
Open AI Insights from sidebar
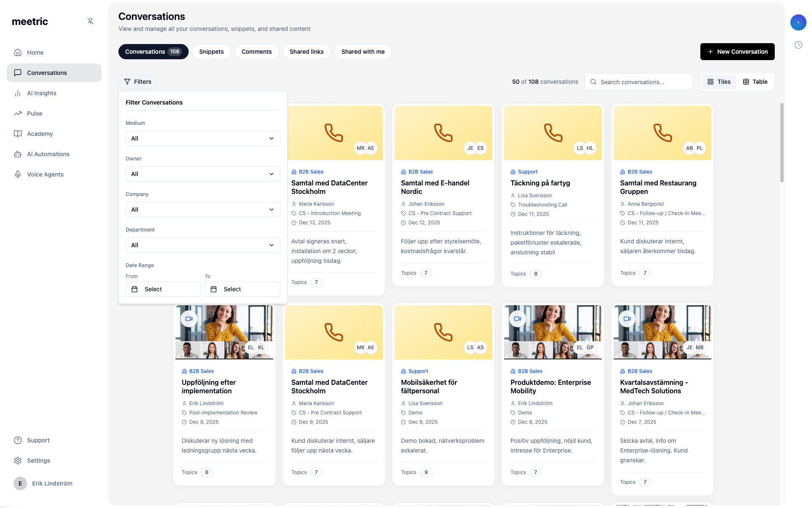click(41, 93)
